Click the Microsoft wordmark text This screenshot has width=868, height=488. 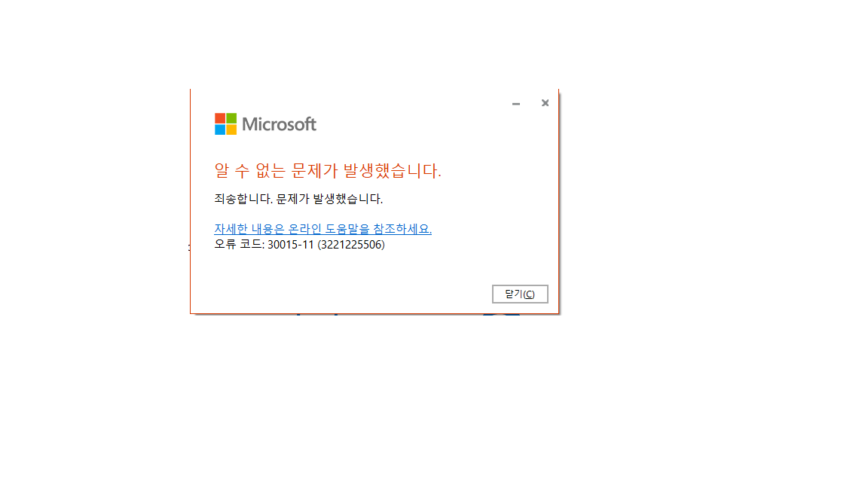click(279, 124)
